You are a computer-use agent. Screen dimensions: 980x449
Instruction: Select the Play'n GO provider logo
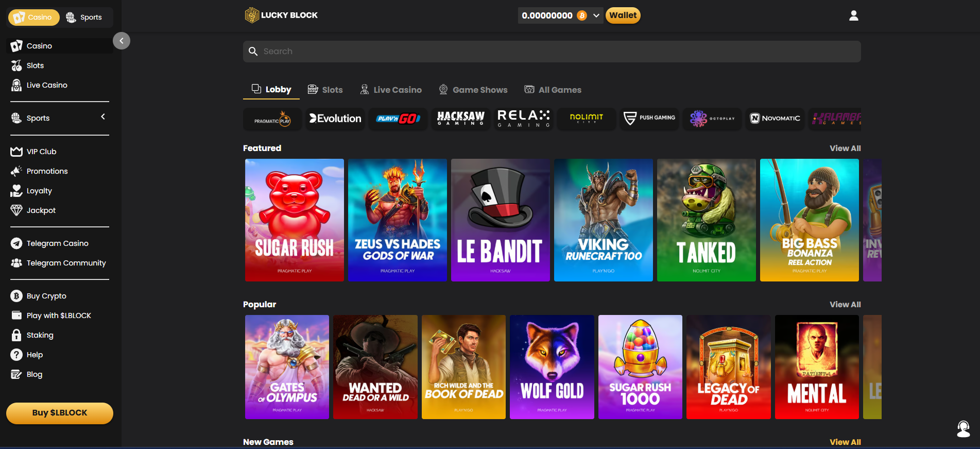click(x=398, y=119)
